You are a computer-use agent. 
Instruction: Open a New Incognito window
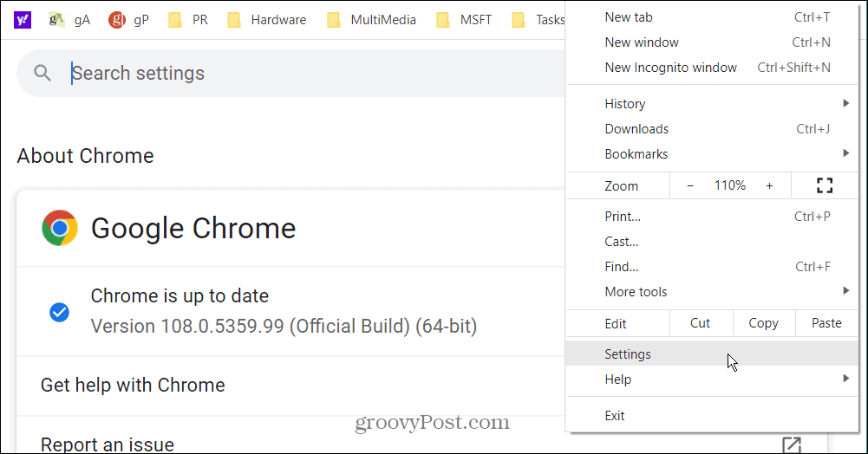click(x=712, y=68)
